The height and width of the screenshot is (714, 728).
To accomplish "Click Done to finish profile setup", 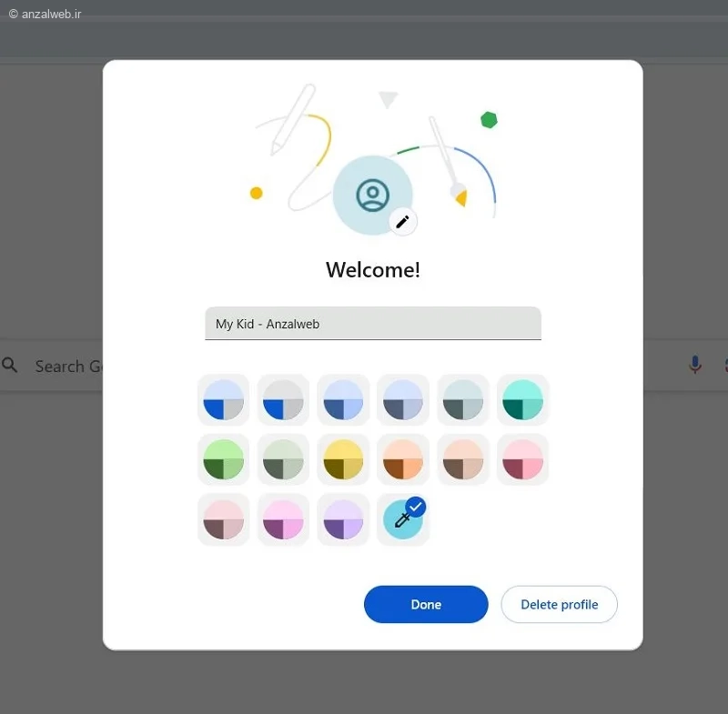I will [x=426, y=604].
